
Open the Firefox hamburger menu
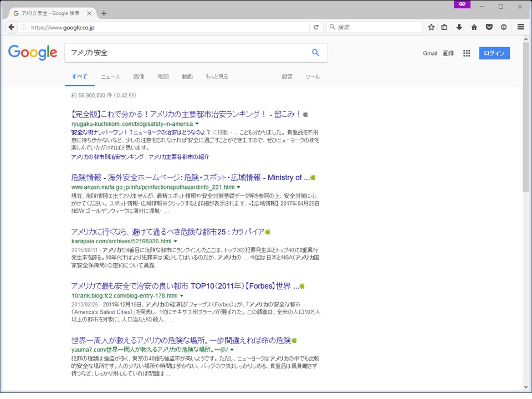click(x=520, y=27)
